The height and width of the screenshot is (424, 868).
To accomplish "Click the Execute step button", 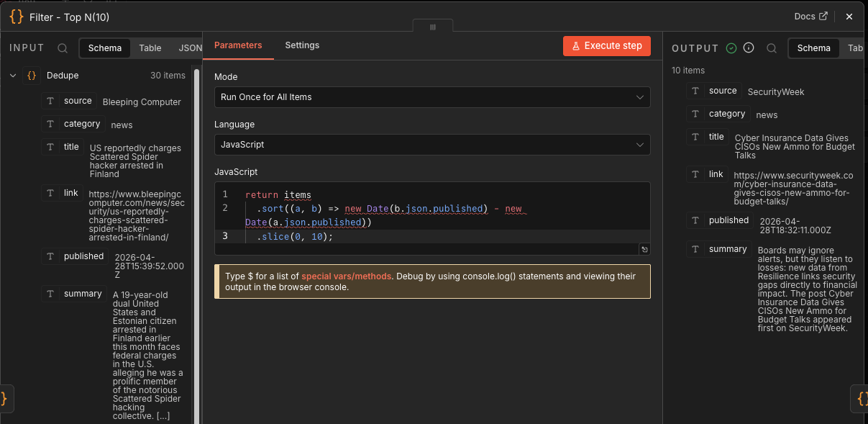I will (x=606, y=46).
